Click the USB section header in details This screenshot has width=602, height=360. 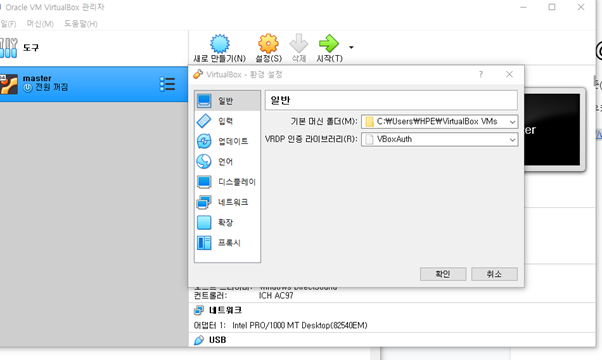[217, 340]
